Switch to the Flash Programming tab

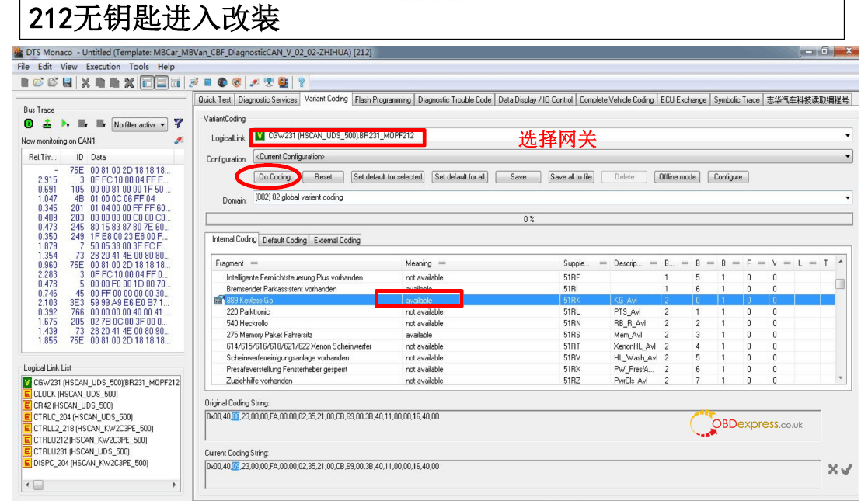382,99
